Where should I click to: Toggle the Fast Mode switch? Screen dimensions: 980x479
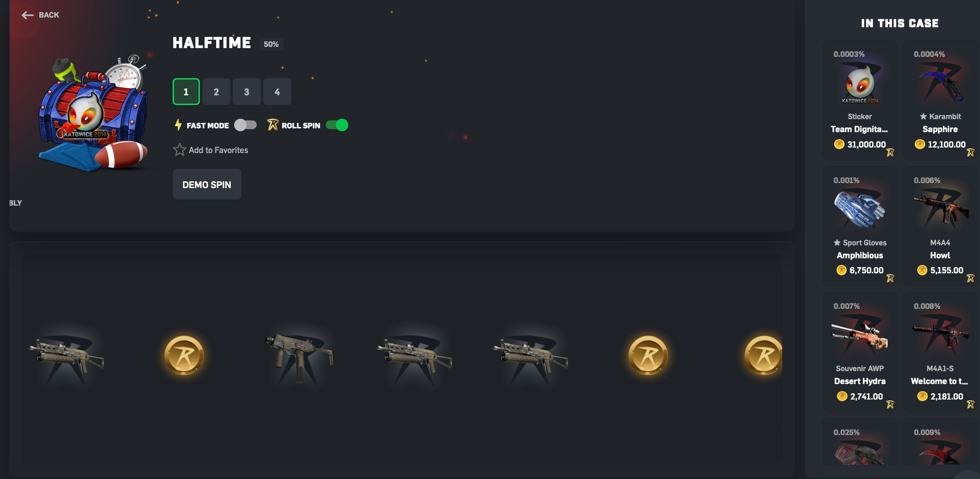[245, 125]
